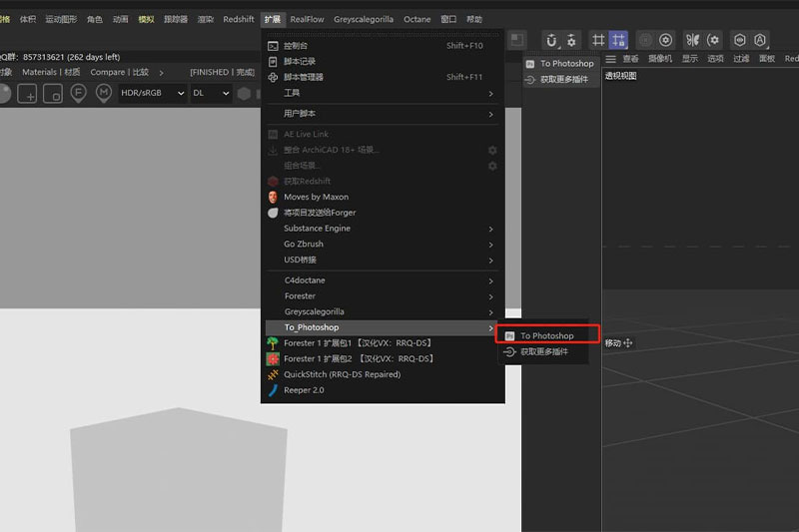This screenshot has height=532, width=799.
Task: Open Forester 1 扩展包1 entry
Action: pos(383,343)
